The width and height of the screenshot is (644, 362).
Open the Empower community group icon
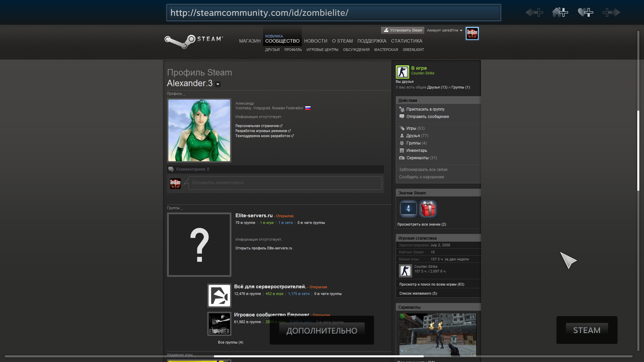pos(219,324)
